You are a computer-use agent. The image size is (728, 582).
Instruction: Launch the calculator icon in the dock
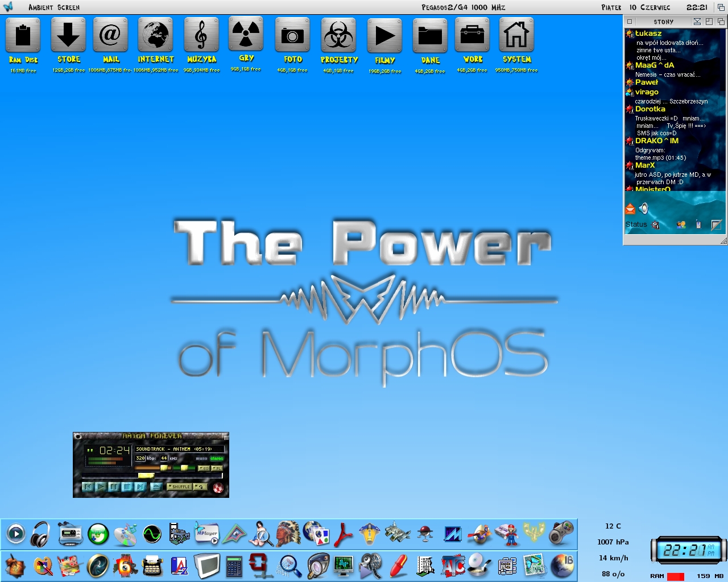click(x=234, y=566)
